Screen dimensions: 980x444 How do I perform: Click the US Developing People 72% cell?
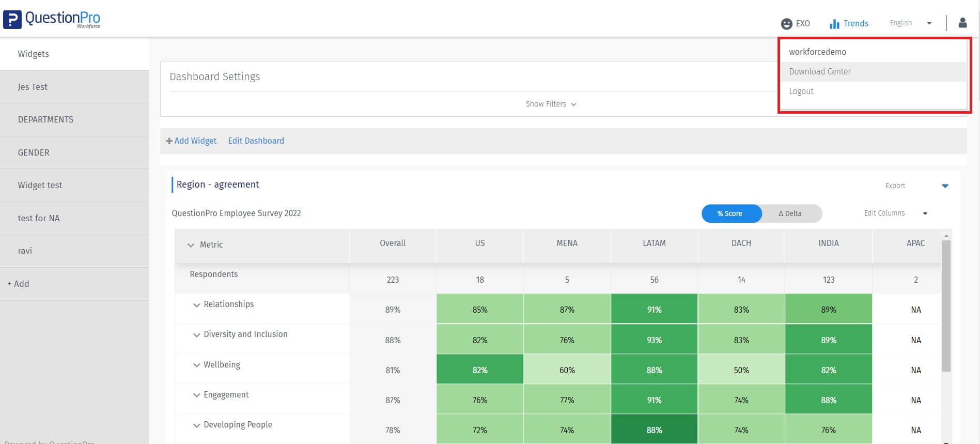[480, 430]
